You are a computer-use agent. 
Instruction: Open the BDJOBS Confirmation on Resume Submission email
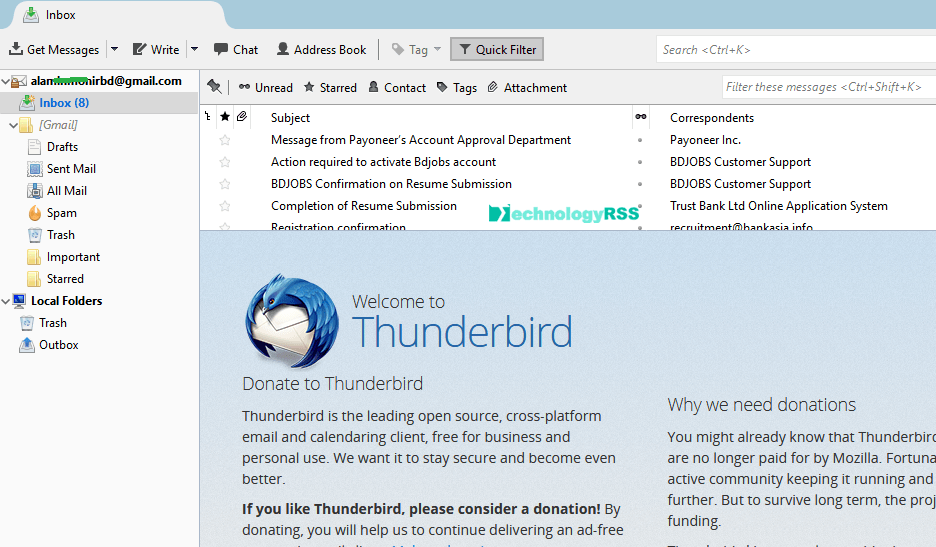click(391, 184)
